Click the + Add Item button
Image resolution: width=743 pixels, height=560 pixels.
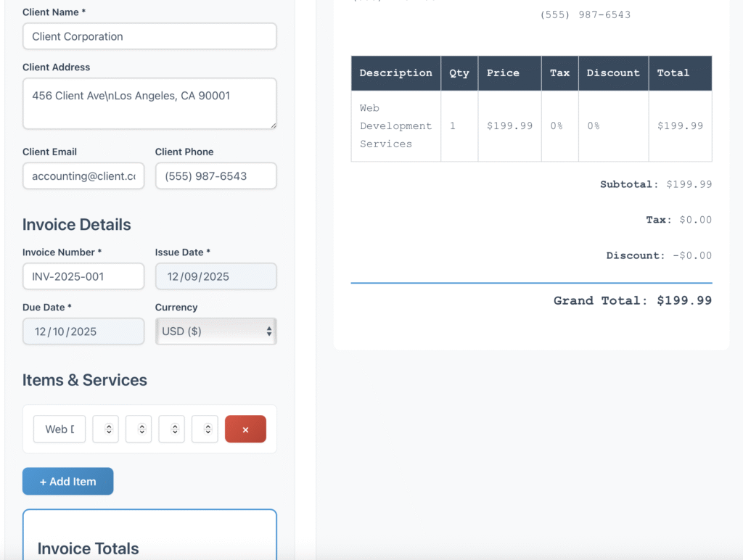point(67,481)
